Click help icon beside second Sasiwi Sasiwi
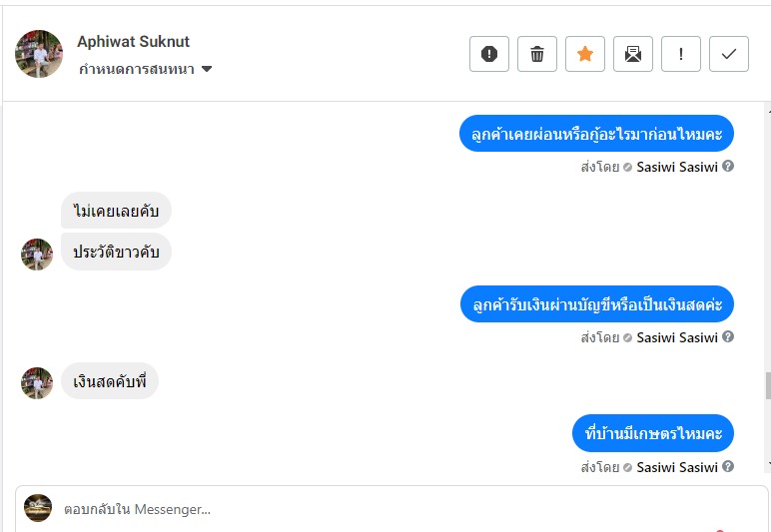The width and height of the screenshot is (771, 532). click(728, 337)
